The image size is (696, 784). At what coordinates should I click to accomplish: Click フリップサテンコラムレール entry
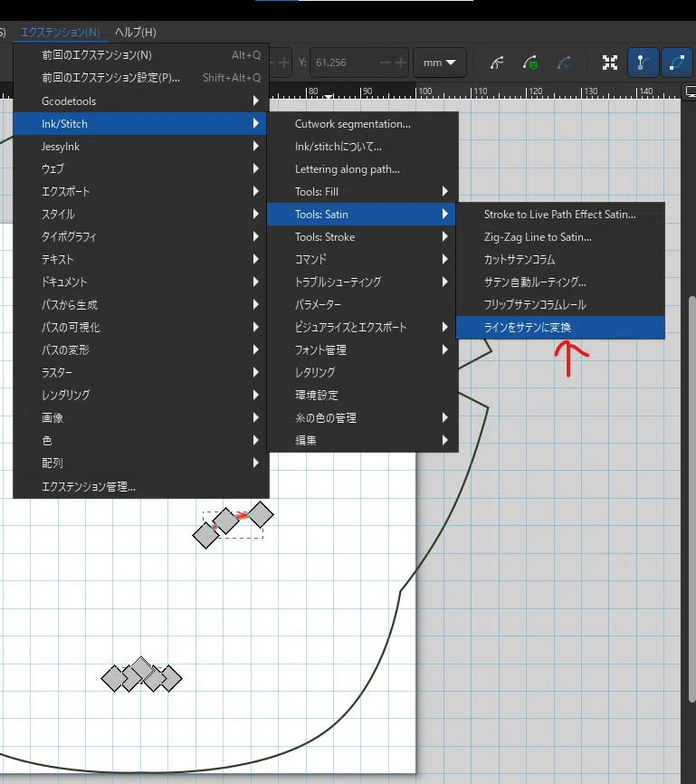[560, 304]
